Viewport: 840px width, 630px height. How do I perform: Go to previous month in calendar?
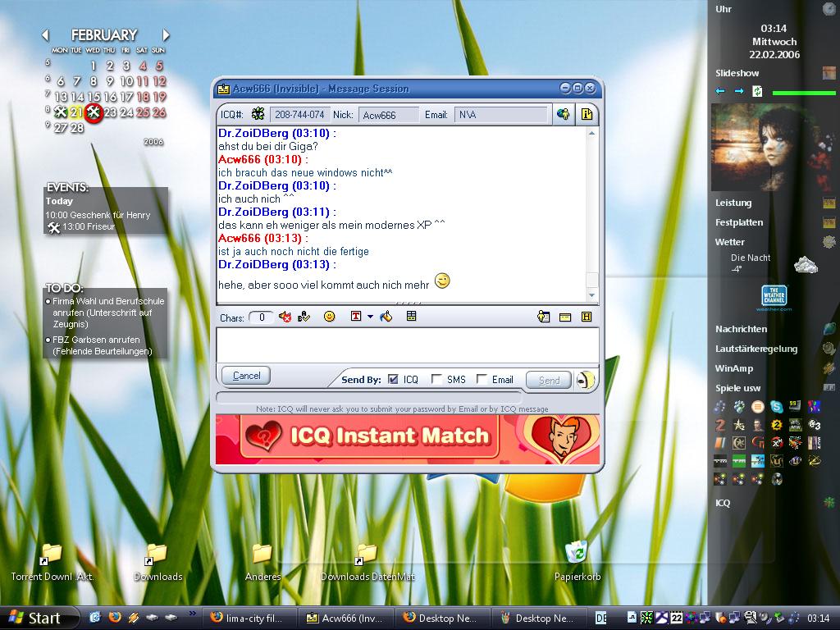(45, 35)
